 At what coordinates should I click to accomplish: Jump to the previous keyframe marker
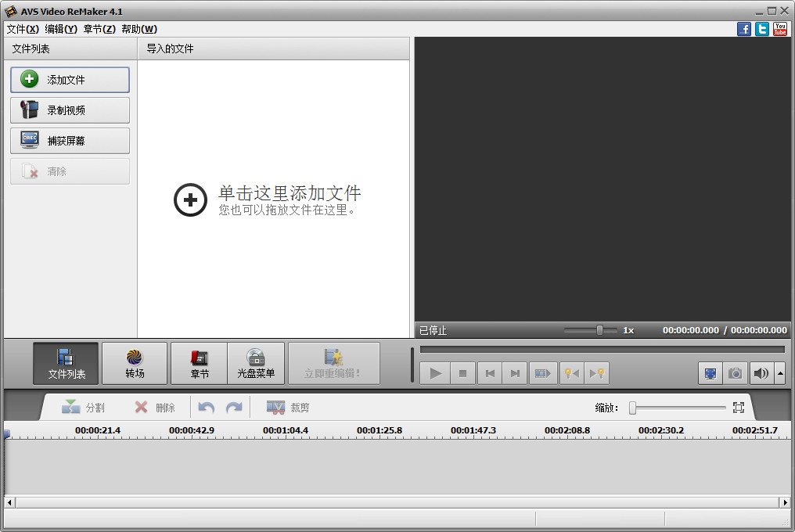572,374
